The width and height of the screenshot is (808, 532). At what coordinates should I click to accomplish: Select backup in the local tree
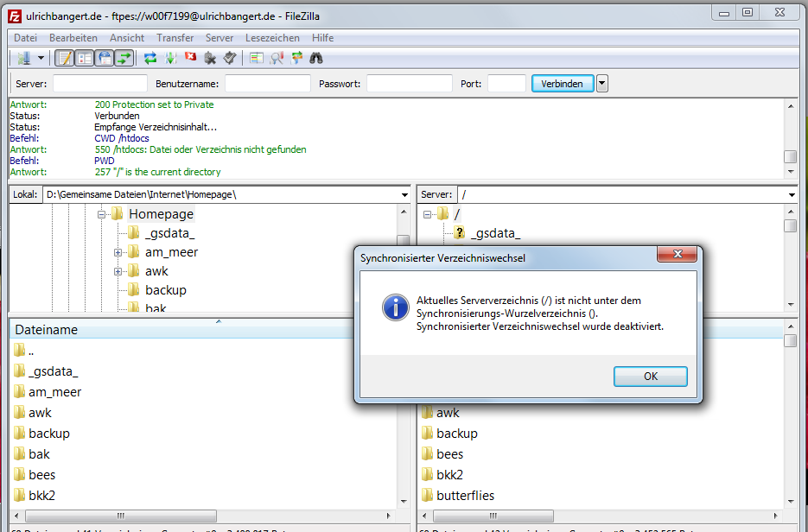coord(165,290)
